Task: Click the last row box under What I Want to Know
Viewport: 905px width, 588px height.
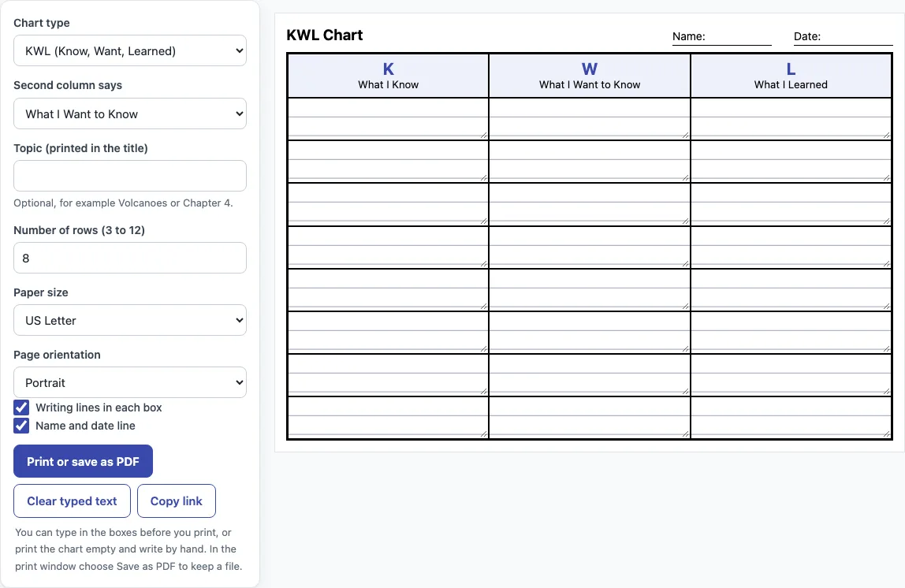Action: (x=590, y=418)
